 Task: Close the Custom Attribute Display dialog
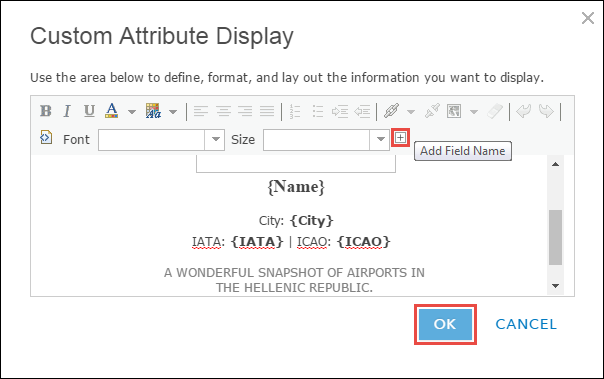[588, 18]
